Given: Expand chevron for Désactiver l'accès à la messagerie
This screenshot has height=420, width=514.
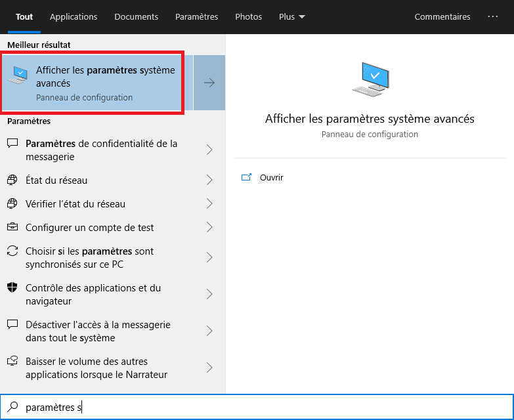Looking at the screenshot, I should point(209,331).
